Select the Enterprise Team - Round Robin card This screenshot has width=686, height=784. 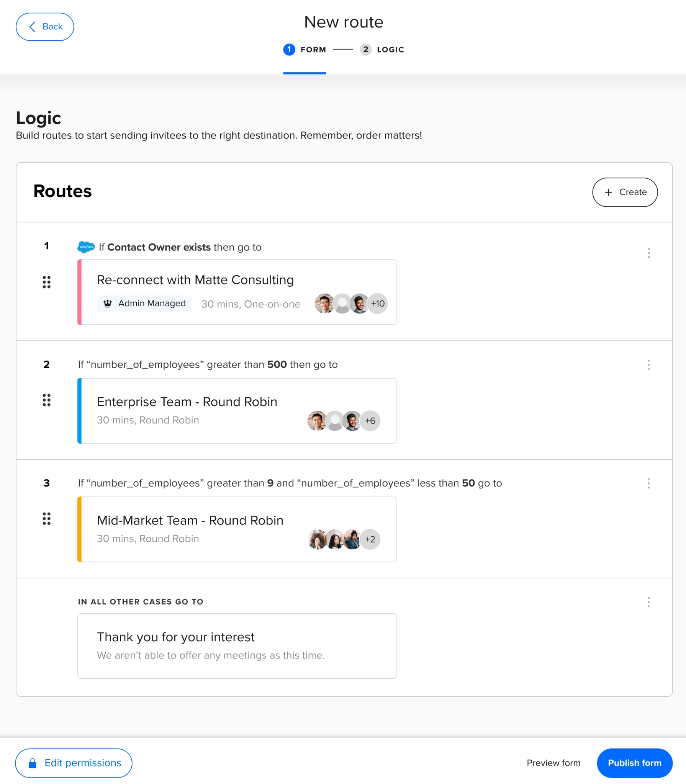pos(237,411)
